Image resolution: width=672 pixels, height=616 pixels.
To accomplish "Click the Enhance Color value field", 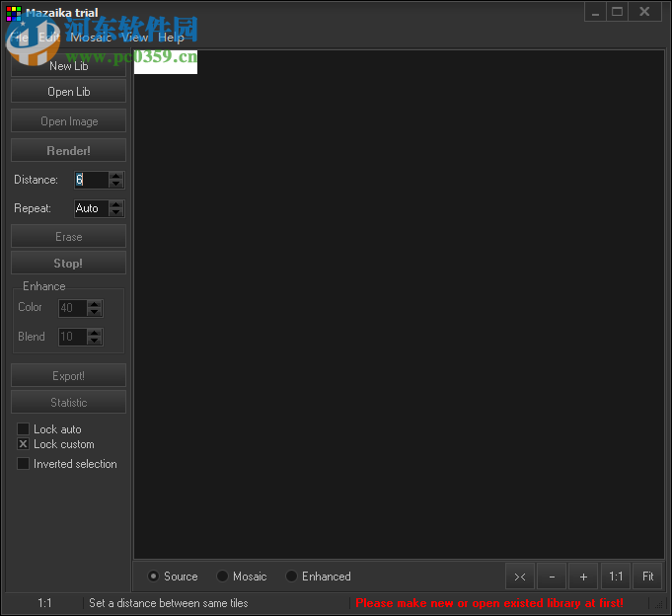I will [x=72, y=308].
